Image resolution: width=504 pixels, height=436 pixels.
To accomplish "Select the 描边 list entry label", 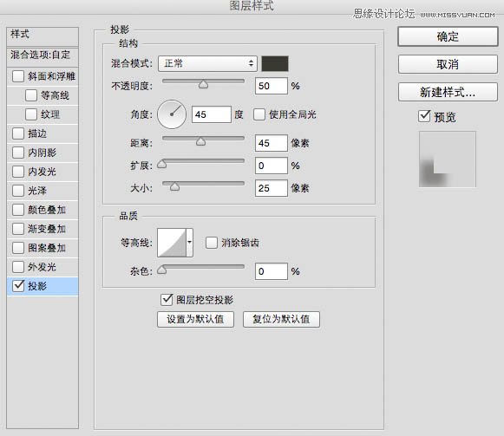I will coord(37,133).
